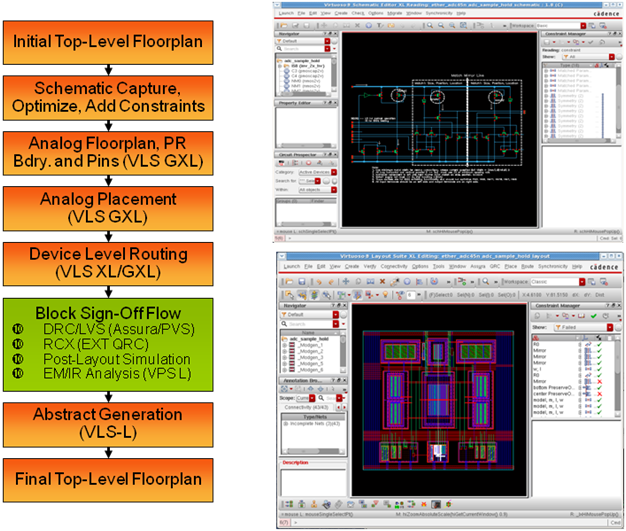Screen dimensions: 626x531
Task: Open Route menu in Layout Suite window
Action: tap(527, 266)
